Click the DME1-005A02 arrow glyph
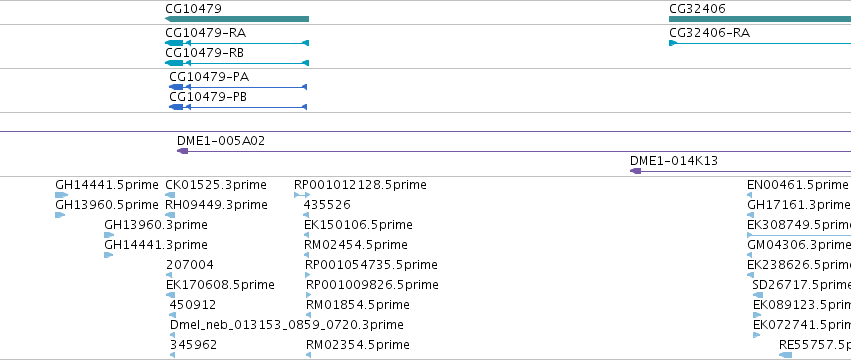Screen dimensions: 851x360 pos(182,151)
